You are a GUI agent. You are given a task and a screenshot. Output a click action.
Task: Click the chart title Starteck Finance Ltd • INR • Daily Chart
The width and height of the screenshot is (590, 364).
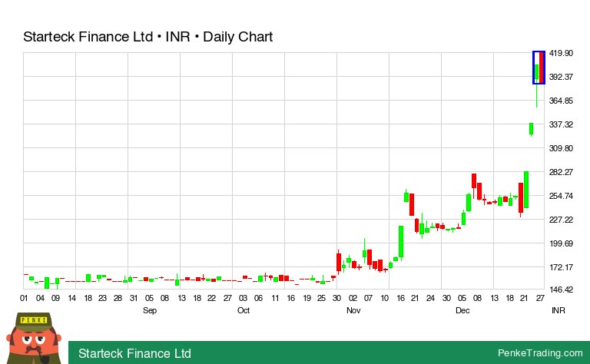click(147, 37)
